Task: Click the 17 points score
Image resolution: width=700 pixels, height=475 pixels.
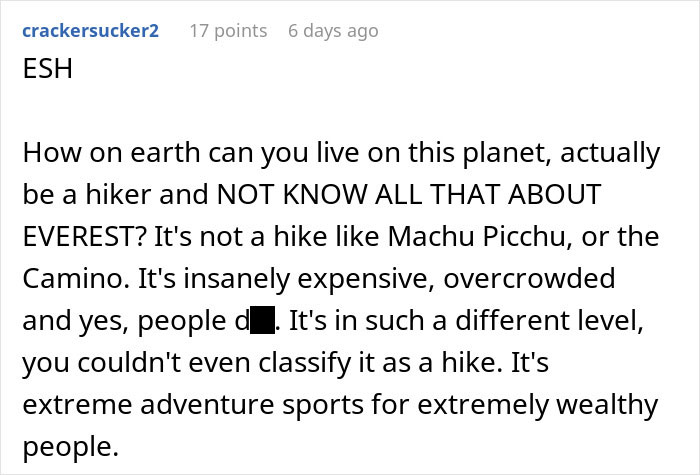Action: [228, 30]
